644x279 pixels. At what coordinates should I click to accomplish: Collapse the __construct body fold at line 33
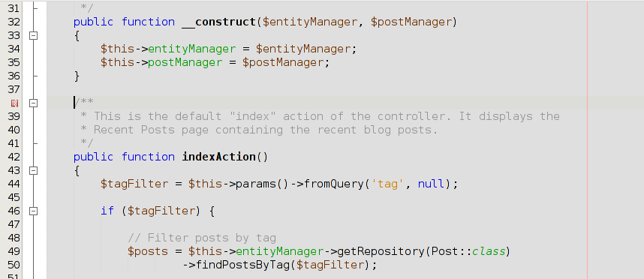(34, 36)
